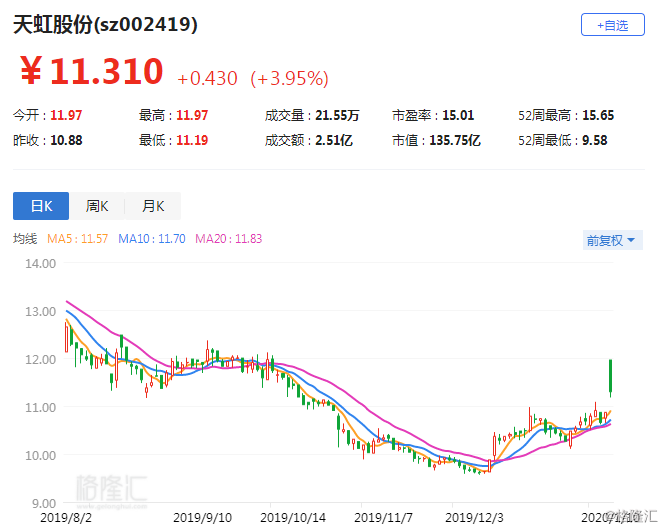Screen dimensions: 665x530
Task: Switch to the 月K monthly chart tab
Action: (153, 206)
